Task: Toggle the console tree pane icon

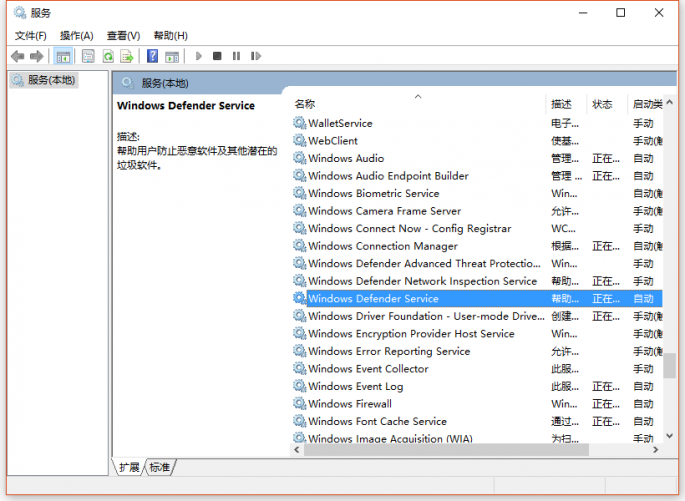Action: tap(63, 56)
